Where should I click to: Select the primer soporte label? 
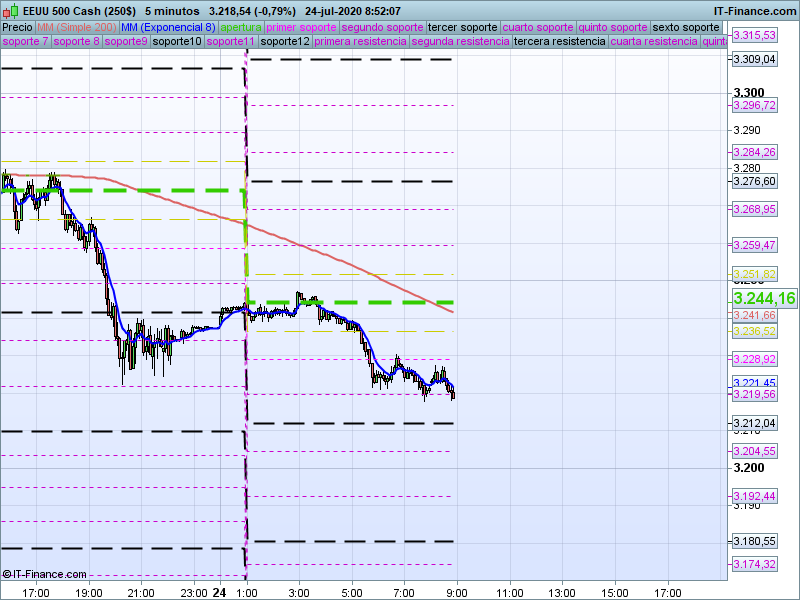301,27
